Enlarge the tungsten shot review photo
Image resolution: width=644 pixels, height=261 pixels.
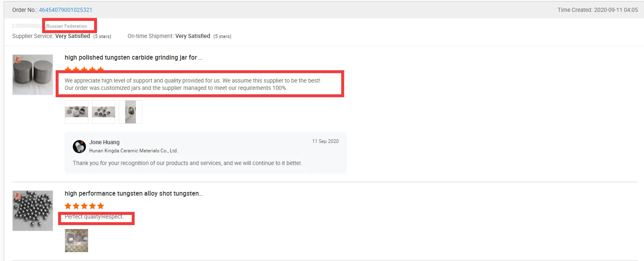[x=77, y=241]
